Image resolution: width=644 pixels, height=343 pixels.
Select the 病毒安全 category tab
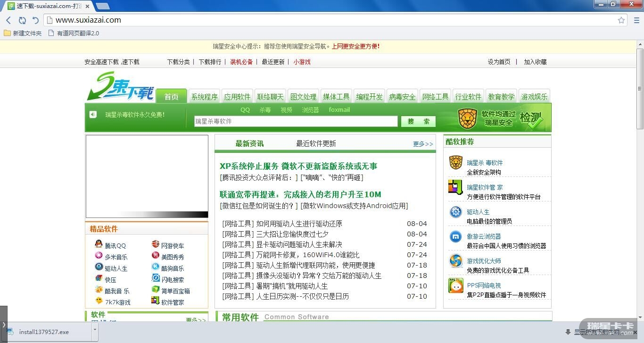click(x=402, y=97)
